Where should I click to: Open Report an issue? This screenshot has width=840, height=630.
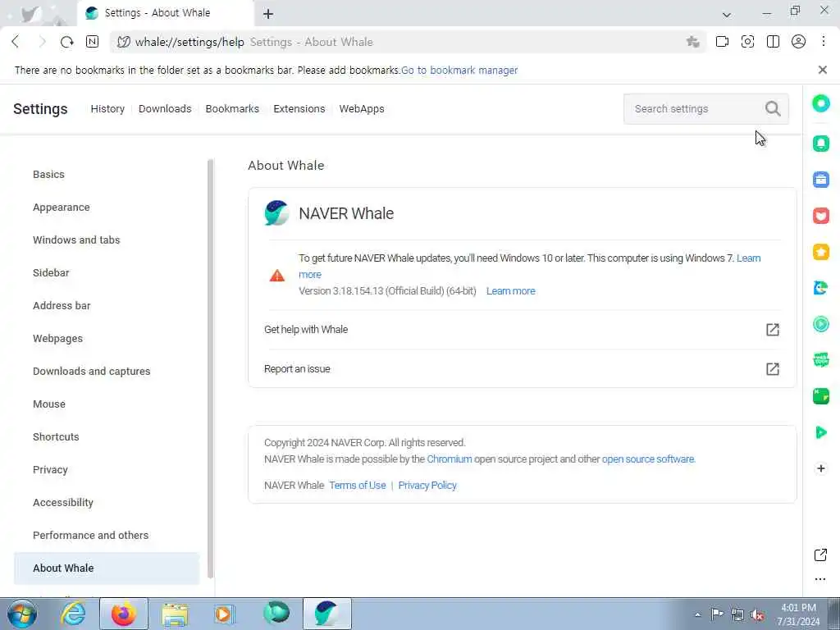(522, 369)
